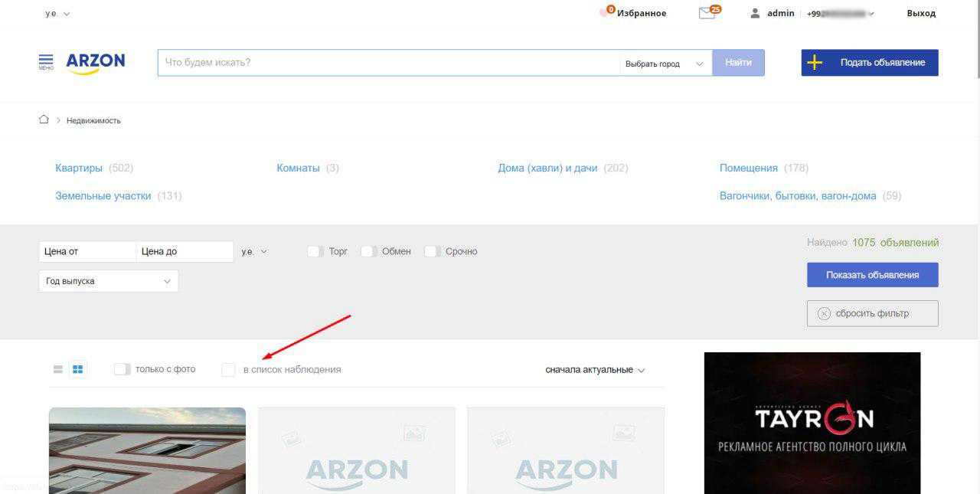Open the hamburger menu icon
The width and height of the screenshot is (980, 494).
tap(46, 61)
